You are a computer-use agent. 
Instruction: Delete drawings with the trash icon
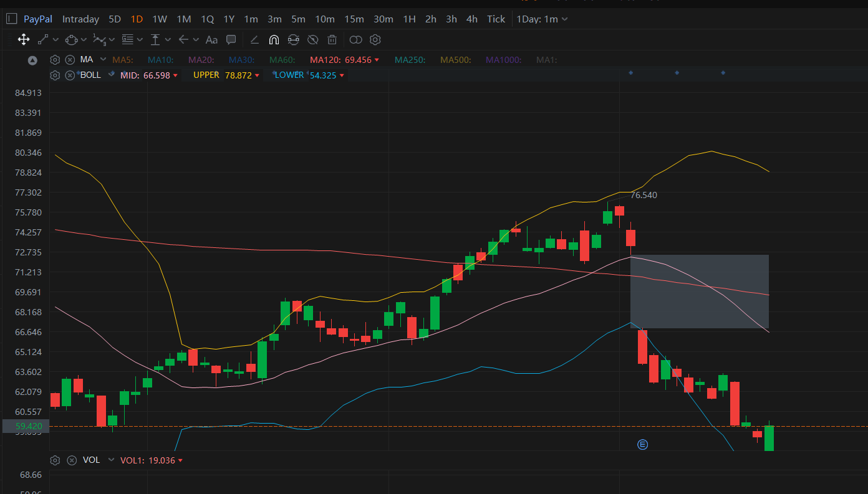pos(332,40)
